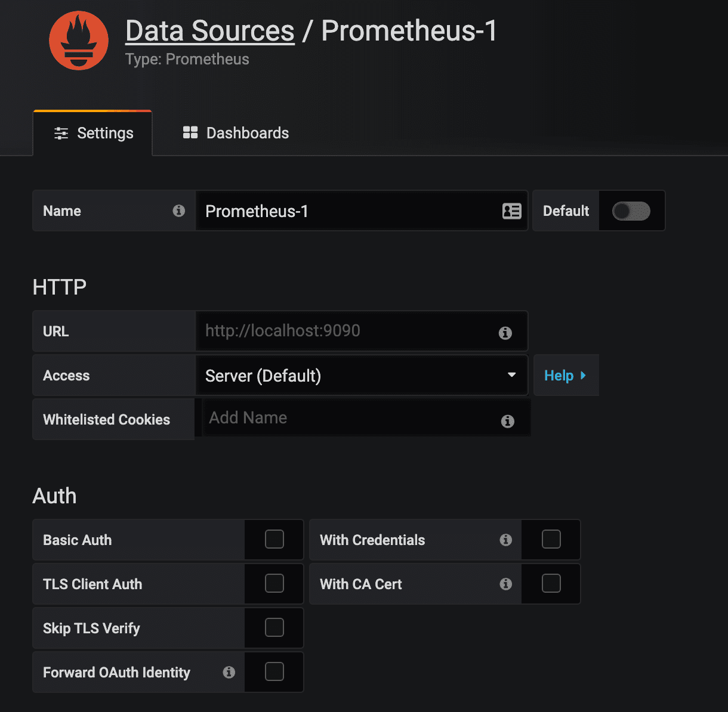Click the info icon in URL field

pos(505,333)
